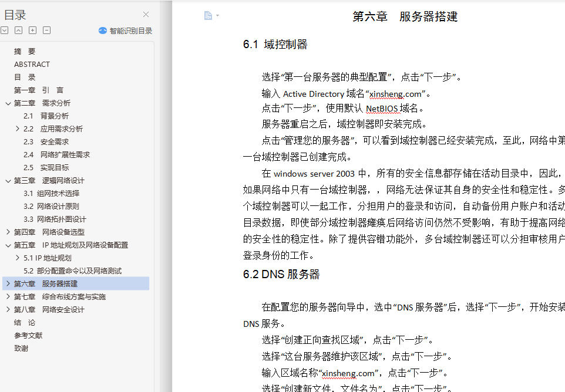Expand 5.1 IP地址规划 chevron
The image size is (565, 392).
tap(17, 258)
